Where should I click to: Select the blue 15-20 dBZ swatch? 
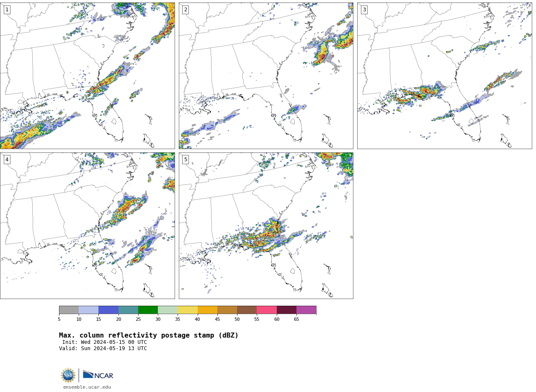pyautogui.click(x=108, y=310)
